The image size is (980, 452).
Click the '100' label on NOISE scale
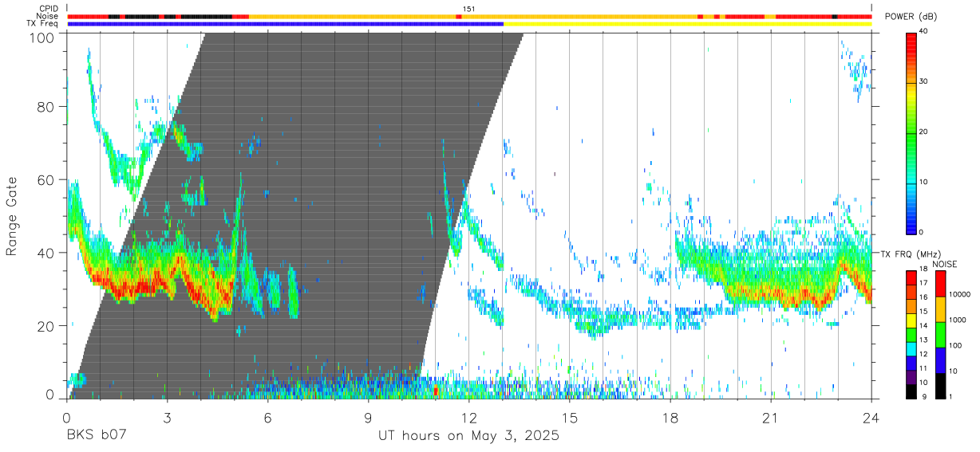click(x=957, y=345)
